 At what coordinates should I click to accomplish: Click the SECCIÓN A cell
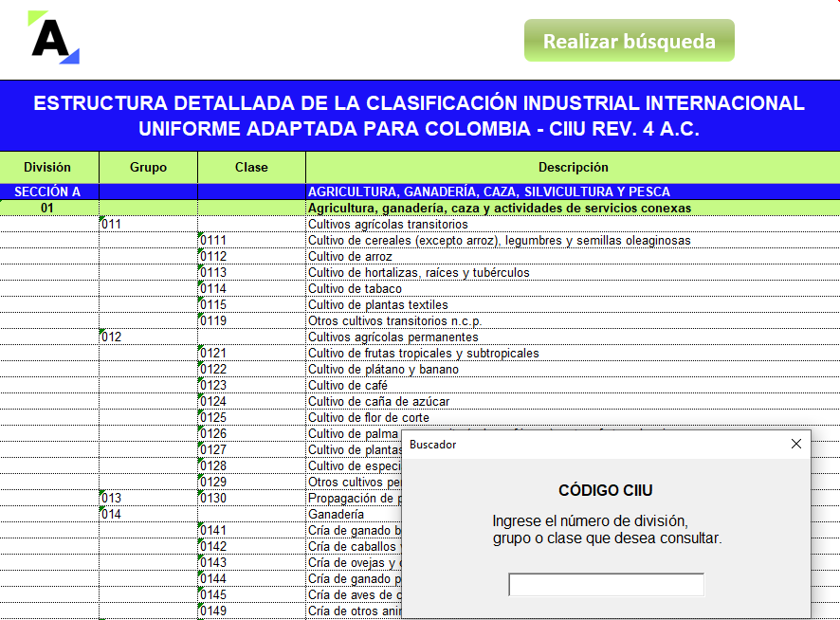click(x=49, y=191)
